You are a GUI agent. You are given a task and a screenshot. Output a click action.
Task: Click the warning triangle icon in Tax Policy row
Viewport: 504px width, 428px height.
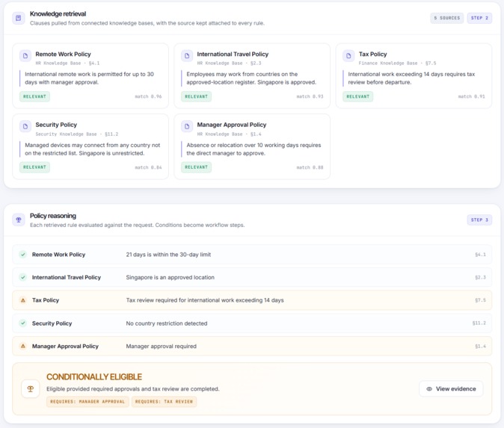tap(23, 300)
